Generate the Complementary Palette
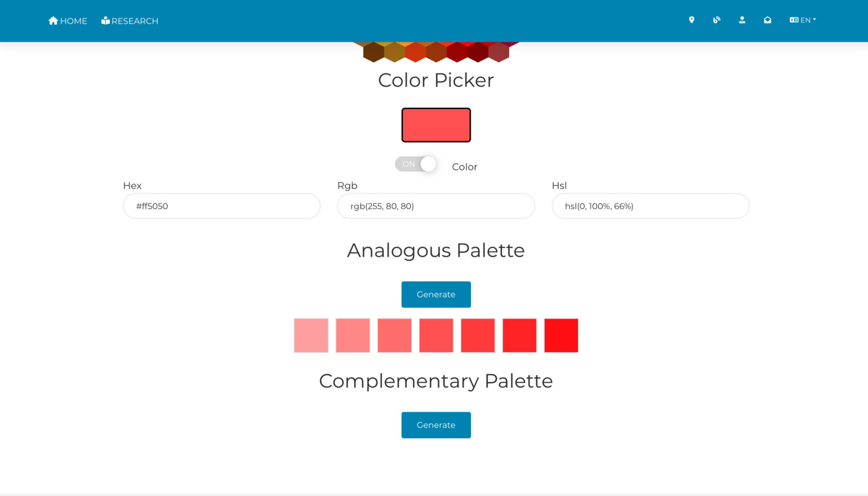868x496 pixels. pos(436,425)
